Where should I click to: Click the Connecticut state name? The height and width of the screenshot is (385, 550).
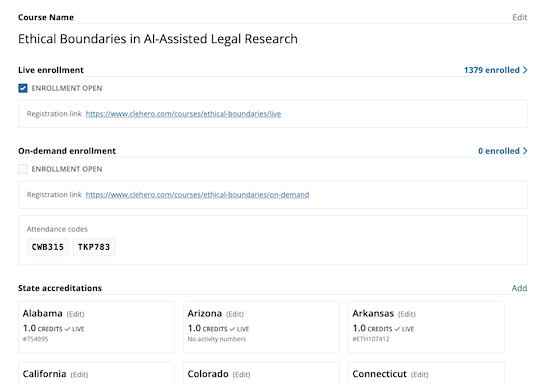pyautogui.click(x=380, y=374)
